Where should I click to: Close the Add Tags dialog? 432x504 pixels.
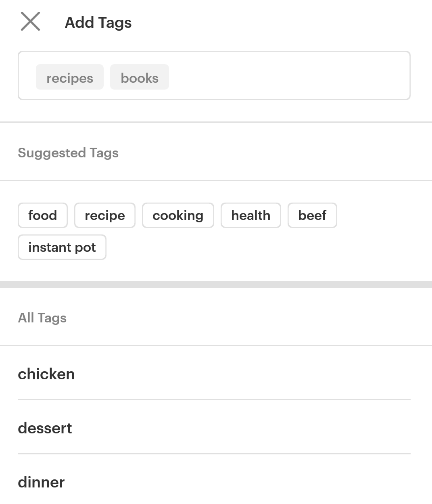30,21
